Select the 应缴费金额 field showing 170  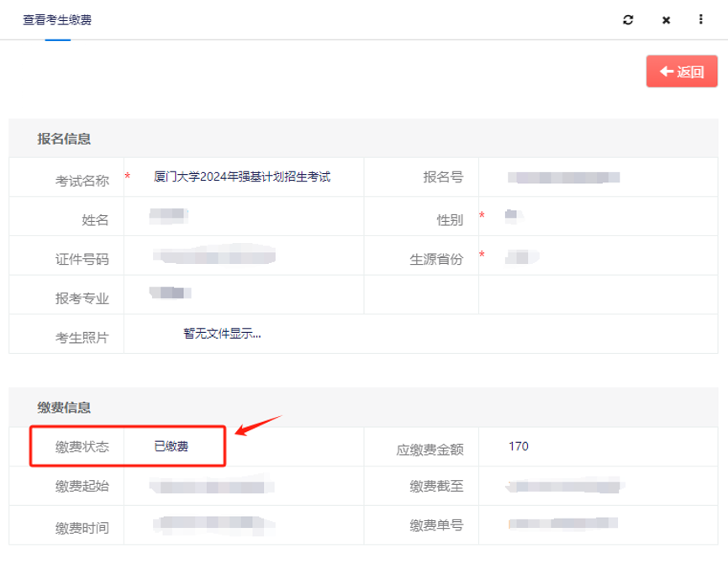click(x=519, y=446)
